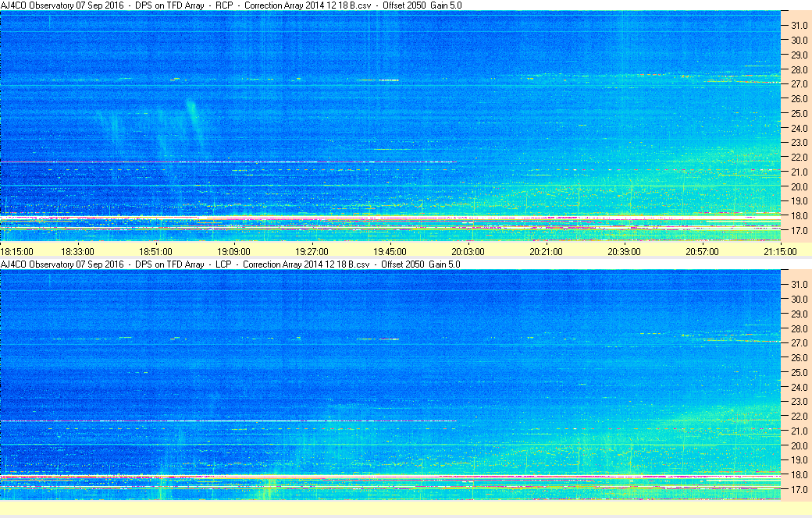Select the 29.0 frequency label on RCP chart
812x518 pixels.
[x=799, y=55]
